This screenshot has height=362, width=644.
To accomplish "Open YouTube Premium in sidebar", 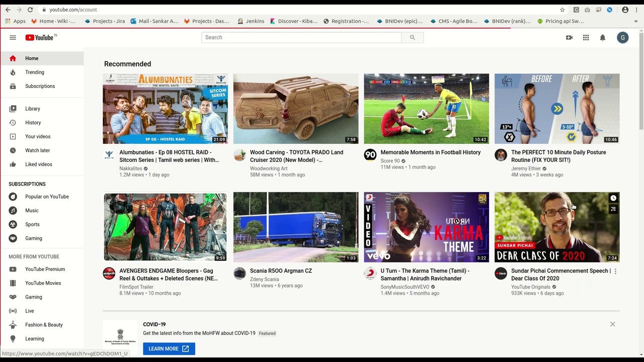I will click(42, 269).
